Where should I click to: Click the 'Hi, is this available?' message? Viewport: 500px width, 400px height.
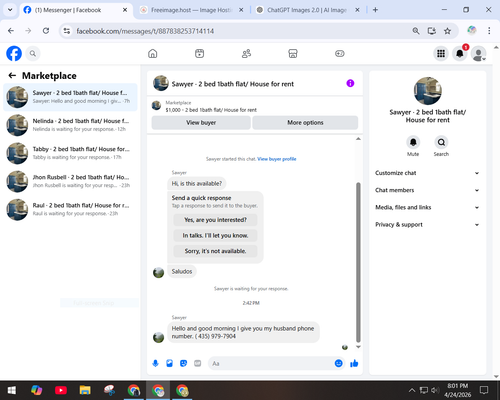click(197, 184)
